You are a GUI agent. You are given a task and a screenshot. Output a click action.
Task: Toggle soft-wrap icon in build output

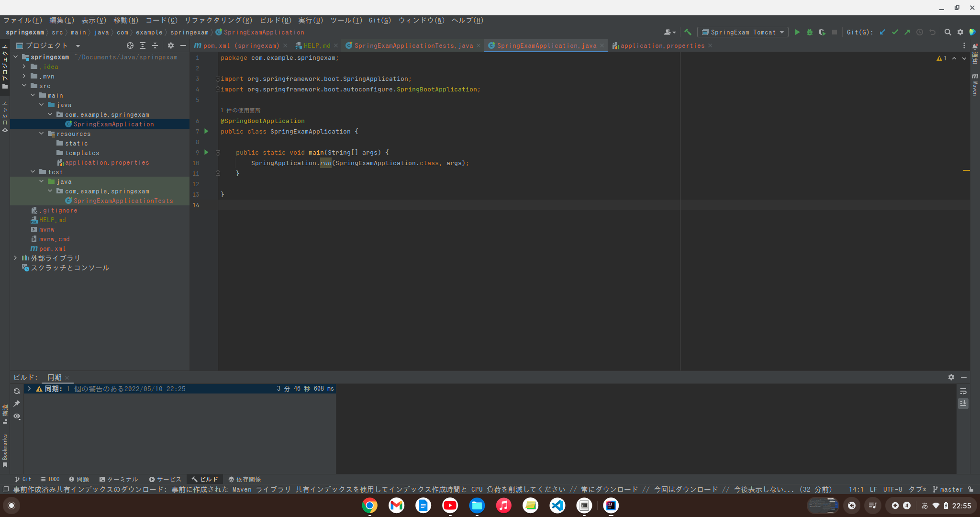pos(963,391)
